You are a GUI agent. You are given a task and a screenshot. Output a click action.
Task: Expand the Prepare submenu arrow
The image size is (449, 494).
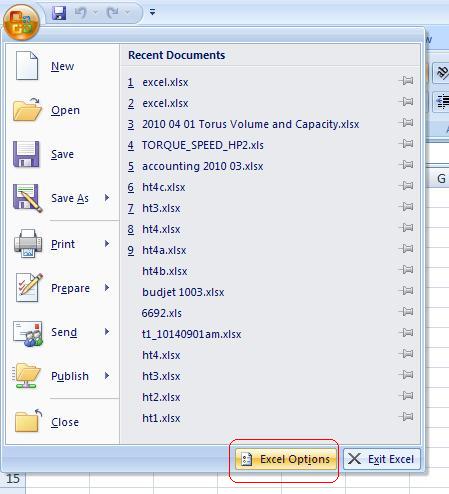[x=107, y=288]
